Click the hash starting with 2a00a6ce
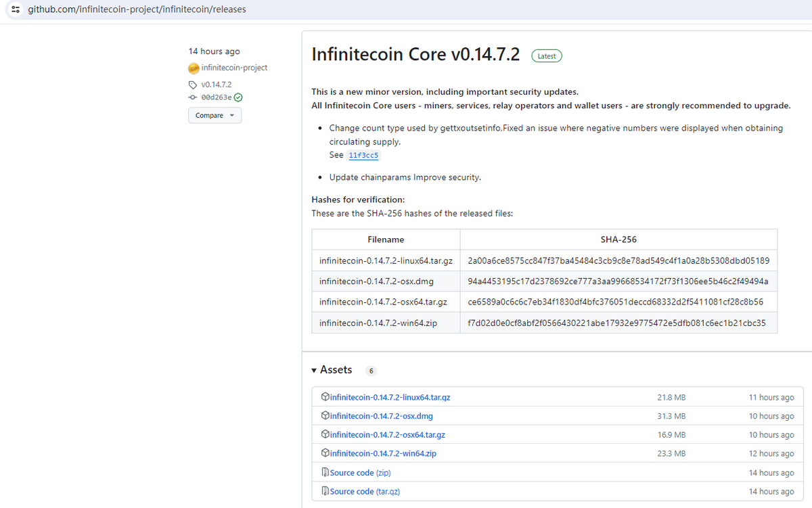Screen dimensions: 812x508 [618, 260]
